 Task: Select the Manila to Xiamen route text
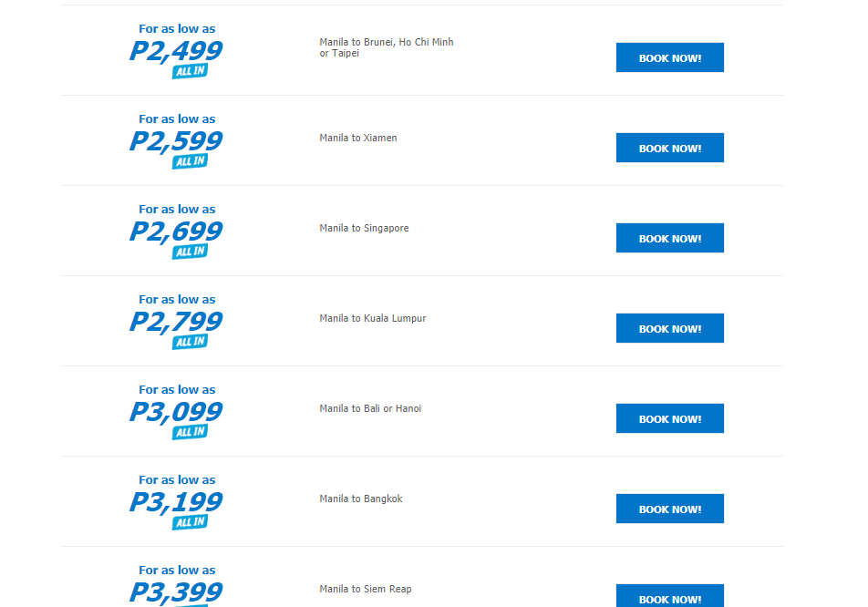tap(358, 138)
